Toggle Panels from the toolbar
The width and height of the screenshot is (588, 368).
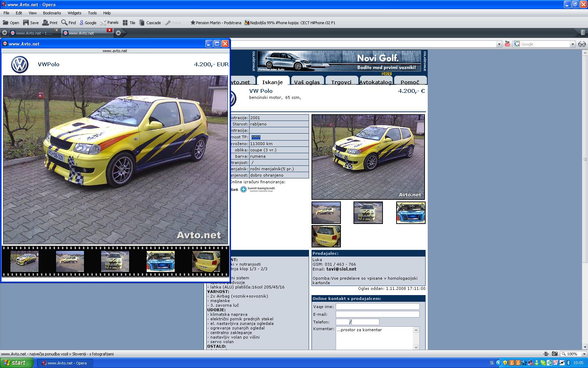point(110,23)
